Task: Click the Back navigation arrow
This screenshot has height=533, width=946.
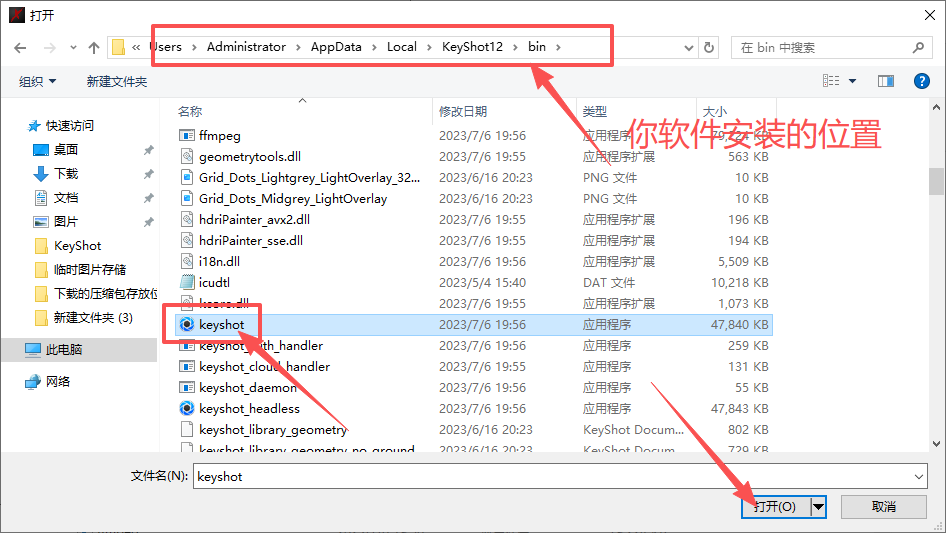Action: coord(20,48)
